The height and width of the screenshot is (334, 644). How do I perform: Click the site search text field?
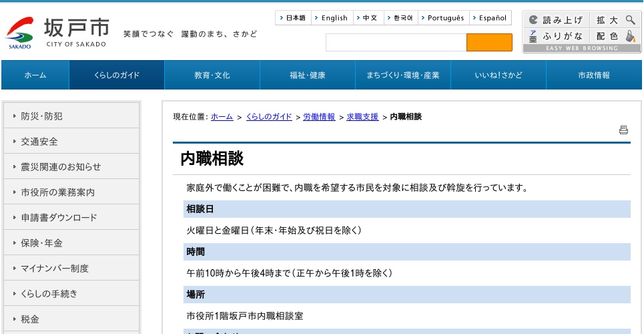tap(396, 43)
